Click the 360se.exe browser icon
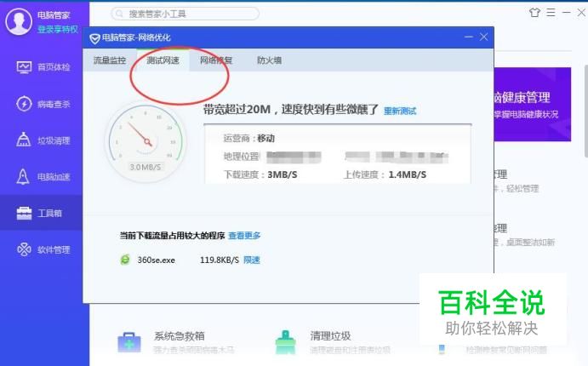The image size is (588, 366). point(125,260)
